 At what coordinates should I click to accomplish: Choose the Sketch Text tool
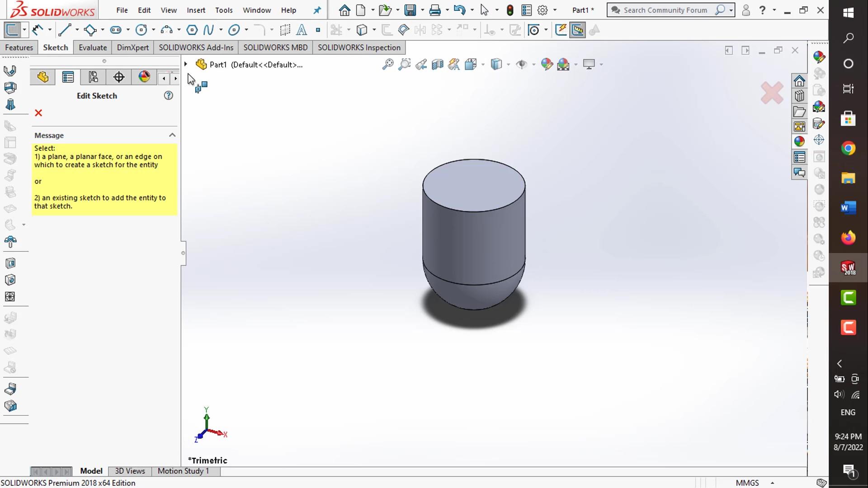coord(302,30)
